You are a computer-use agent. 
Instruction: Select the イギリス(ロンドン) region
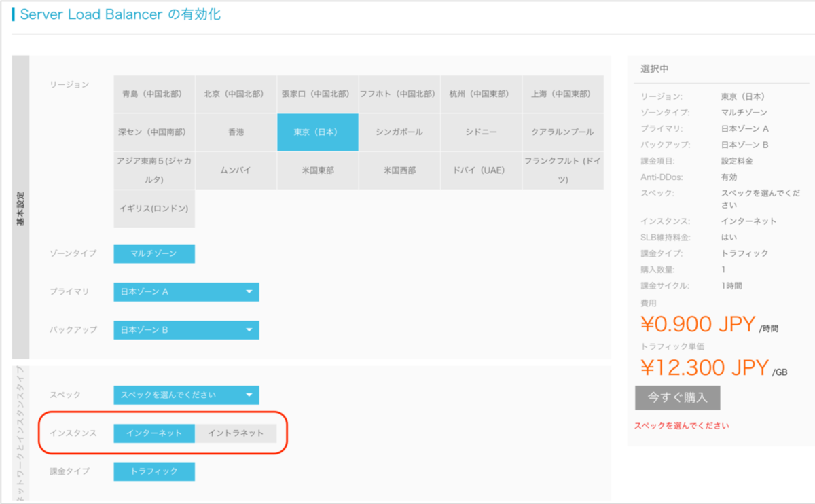pos(154,209)
